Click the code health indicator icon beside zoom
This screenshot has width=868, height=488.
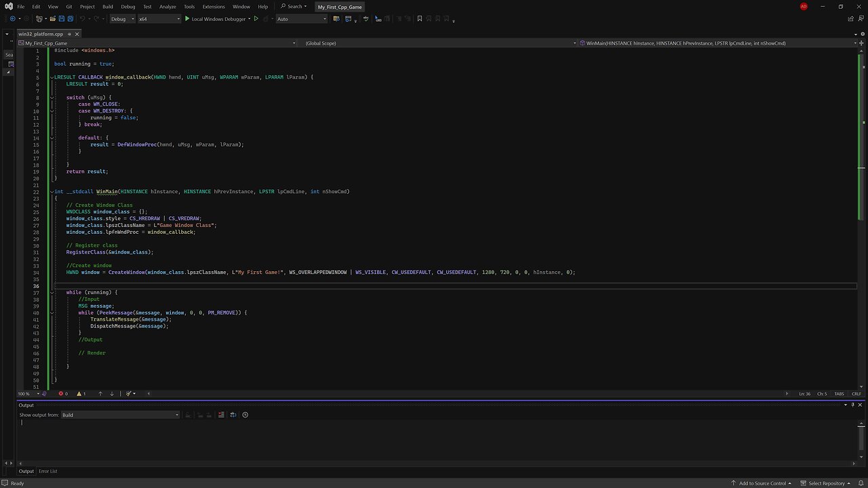(44, 394)
